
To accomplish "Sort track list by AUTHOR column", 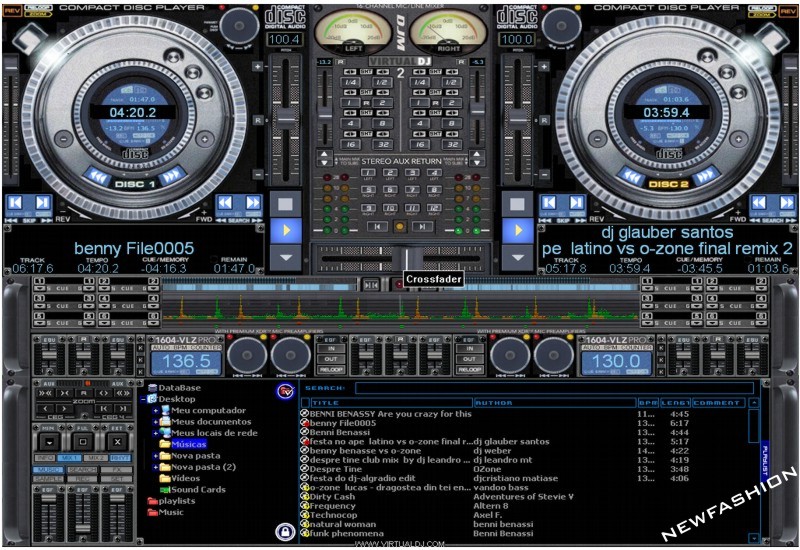I will point(555,403).
